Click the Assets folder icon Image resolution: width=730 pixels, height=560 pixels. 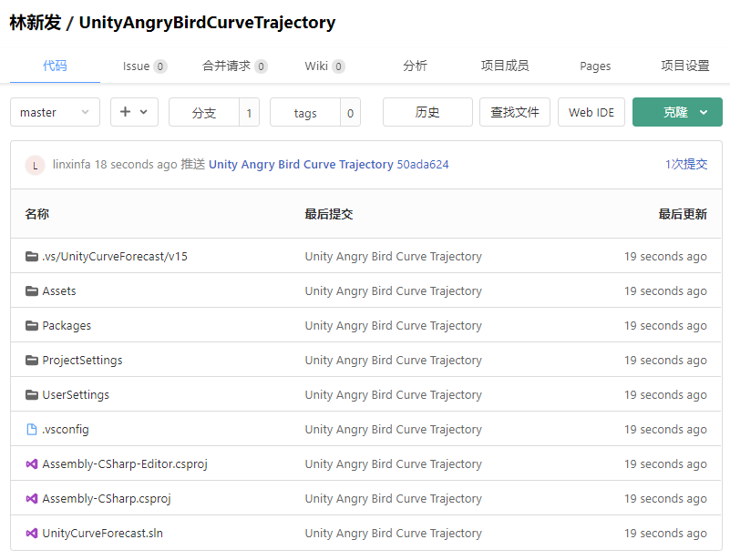coord(32,291)
